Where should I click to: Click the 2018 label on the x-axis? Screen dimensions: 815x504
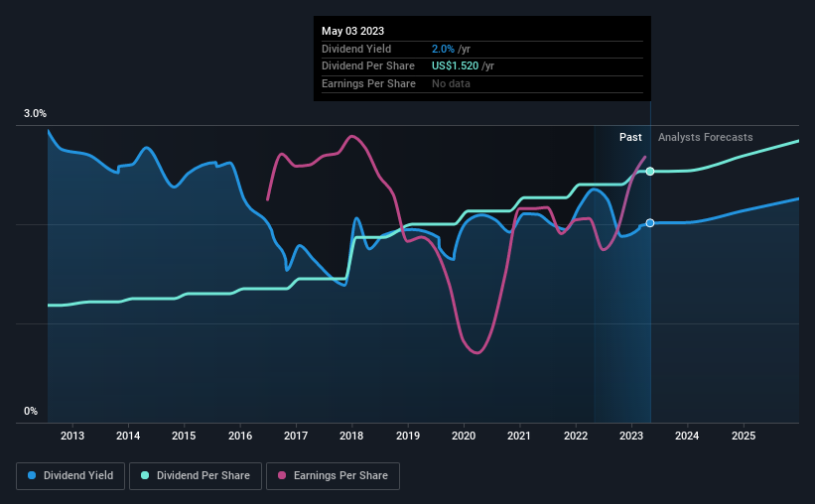pos(351,436)
